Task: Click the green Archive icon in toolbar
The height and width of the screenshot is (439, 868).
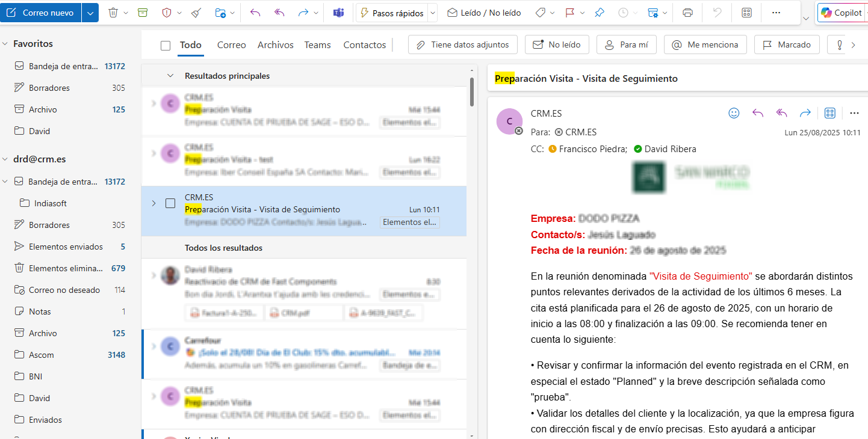Action: coord(142,13)
